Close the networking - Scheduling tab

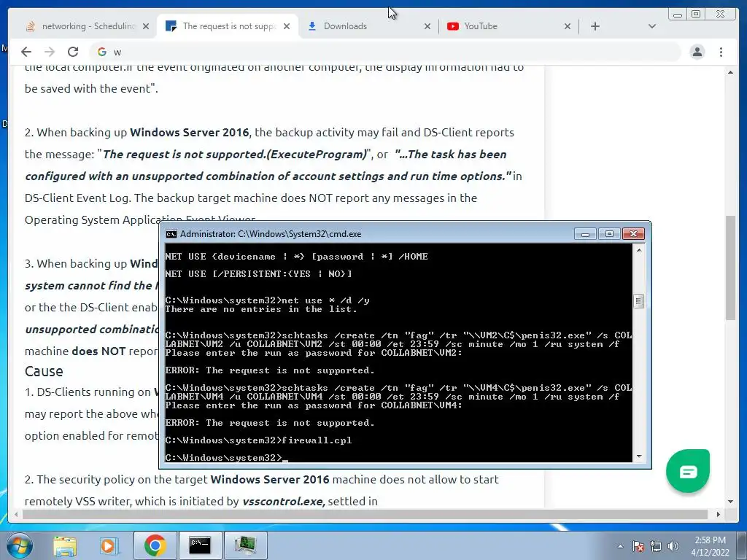(146, 26)
